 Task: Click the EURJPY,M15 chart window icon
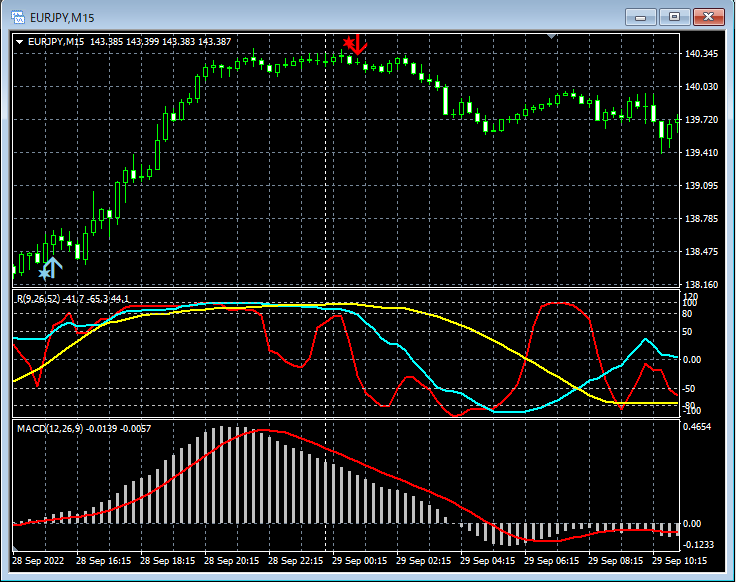(x=18, y=17)
